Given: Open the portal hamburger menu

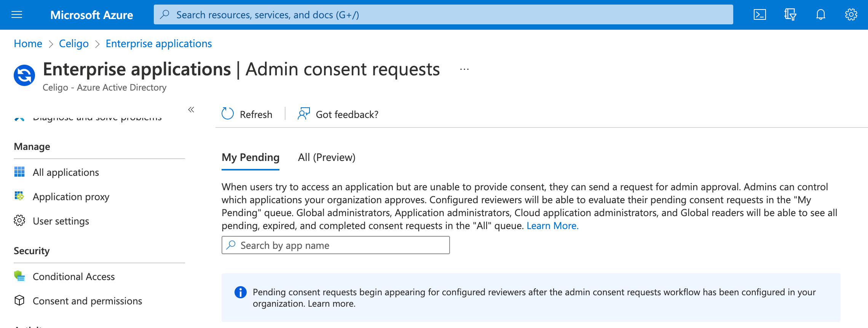Looking at the screenshot, I should tap(17, 15).
